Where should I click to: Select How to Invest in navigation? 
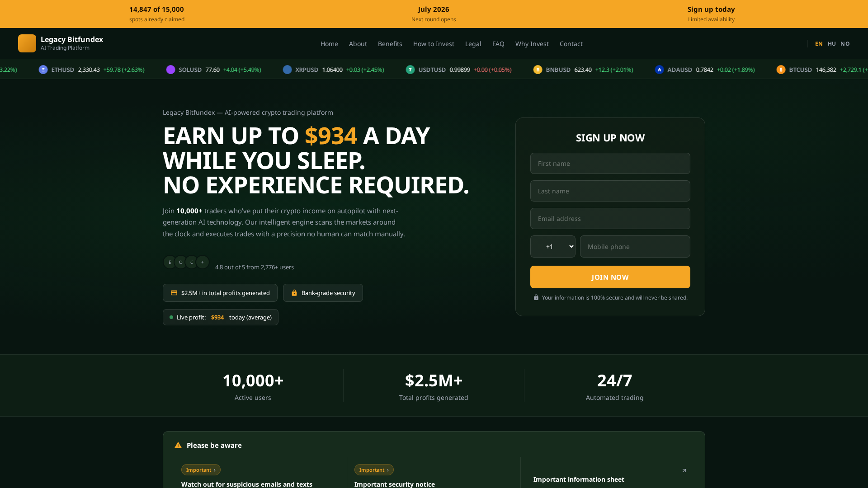click(x=434, y=44)
